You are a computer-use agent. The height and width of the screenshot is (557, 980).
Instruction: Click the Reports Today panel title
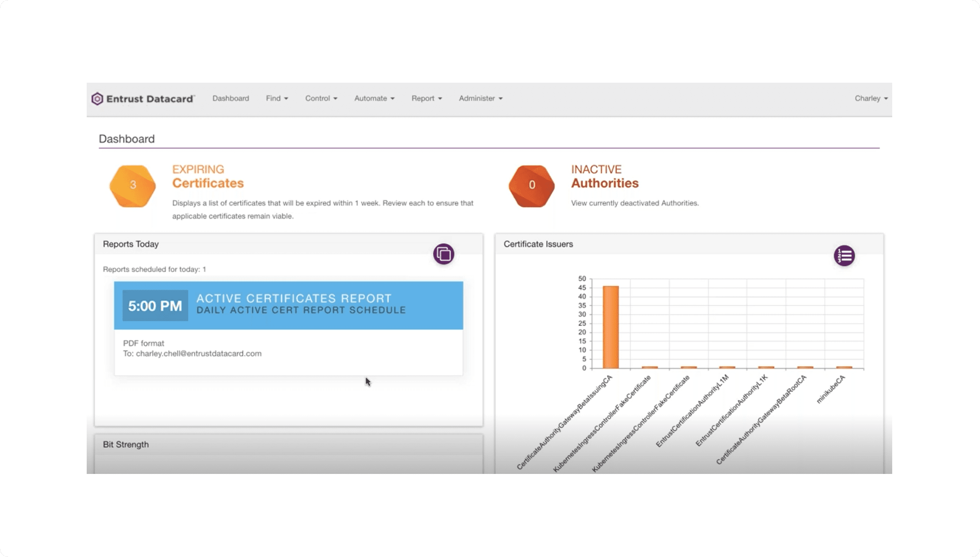131,244
